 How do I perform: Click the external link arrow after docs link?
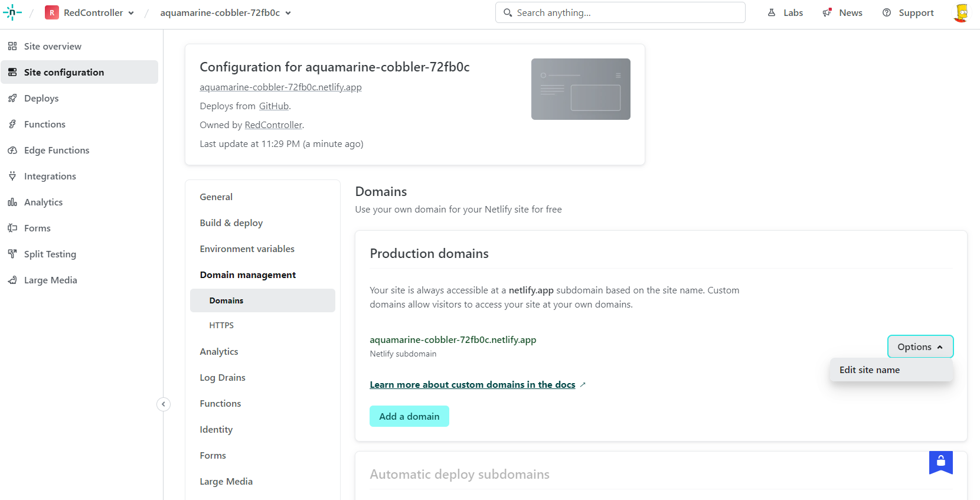(x=583, y=385)
